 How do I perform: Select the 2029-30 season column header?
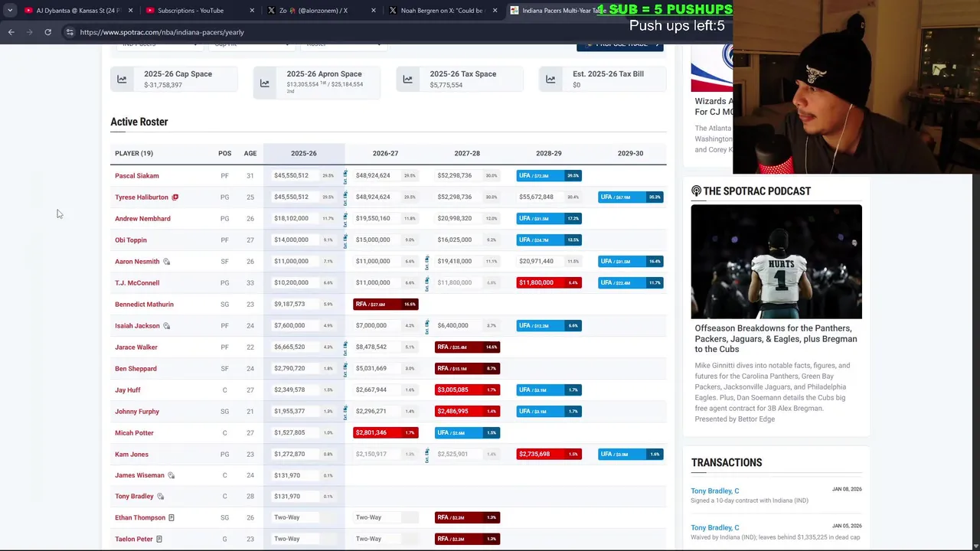click(630, 153)
